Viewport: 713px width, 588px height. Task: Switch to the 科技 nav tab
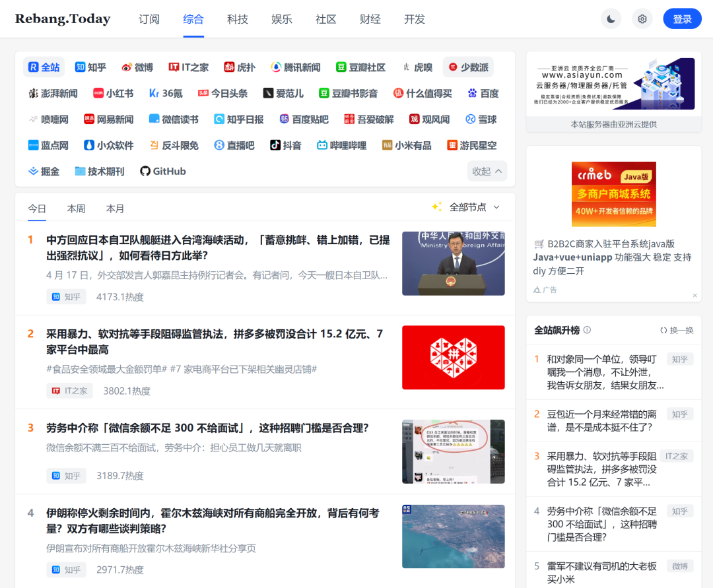(x=238, y=19)
